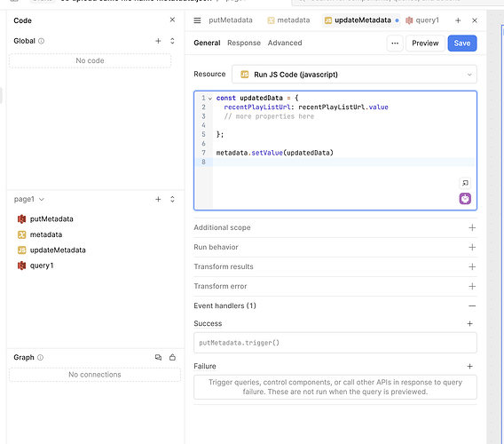The height and width of the screenshot is (444, 504).
Task: Add a Success event handler
Action: (x=469, y=323)
